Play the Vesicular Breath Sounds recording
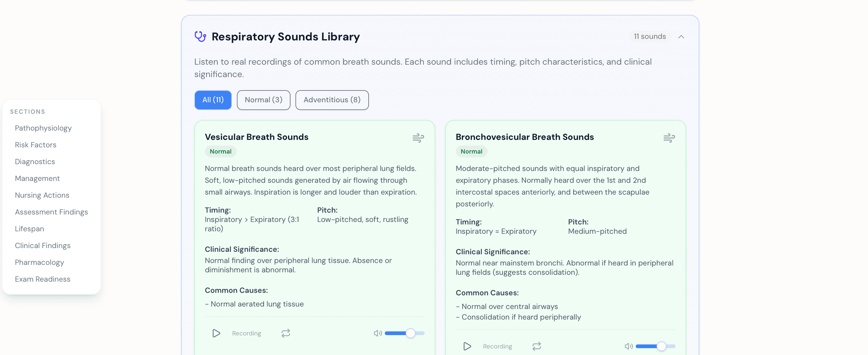The width and height of the screenshot is (868, 355). (216, 333)
